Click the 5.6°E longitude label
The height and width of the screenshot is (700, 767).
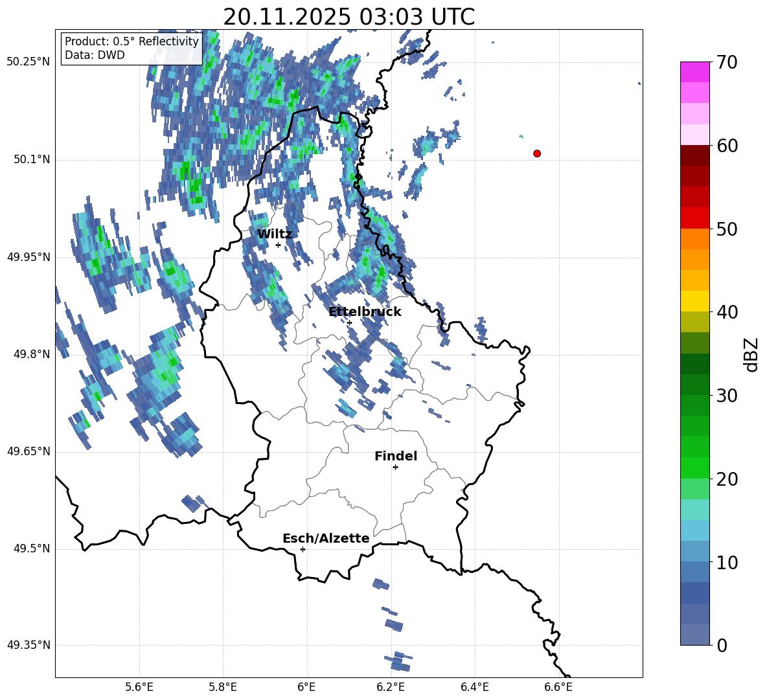coord(139,687)
